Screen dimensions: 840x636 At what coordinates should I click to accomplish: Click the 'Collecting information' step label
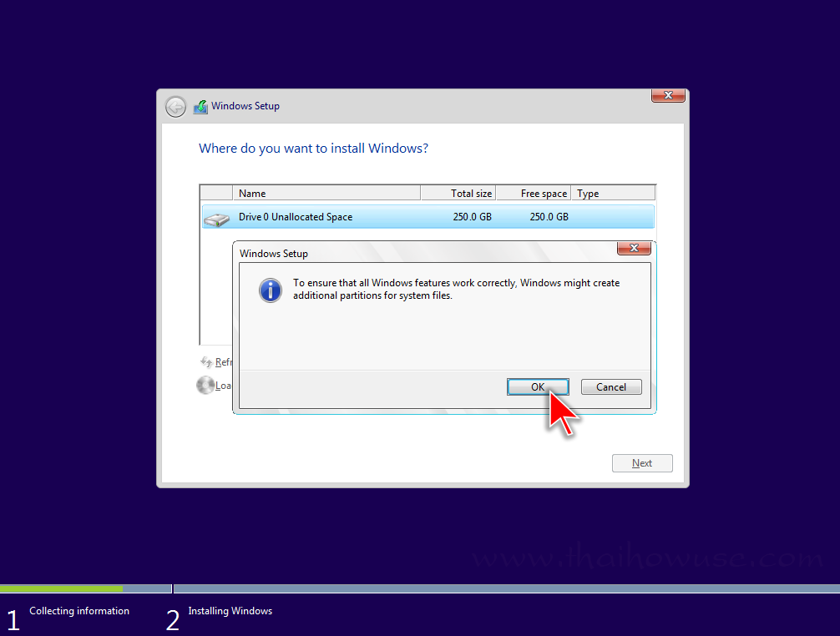tap(79, 611)
